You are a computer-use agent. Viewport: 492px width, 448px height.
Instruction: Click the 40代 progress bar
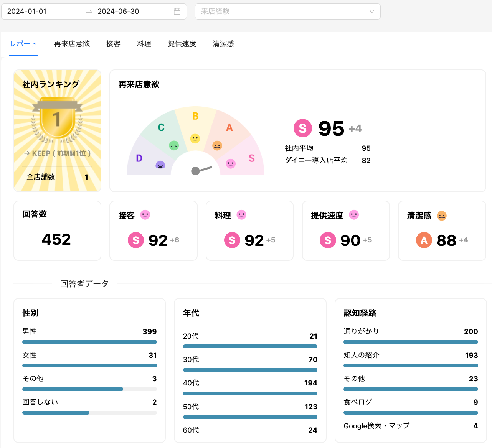tap(250, 394)
